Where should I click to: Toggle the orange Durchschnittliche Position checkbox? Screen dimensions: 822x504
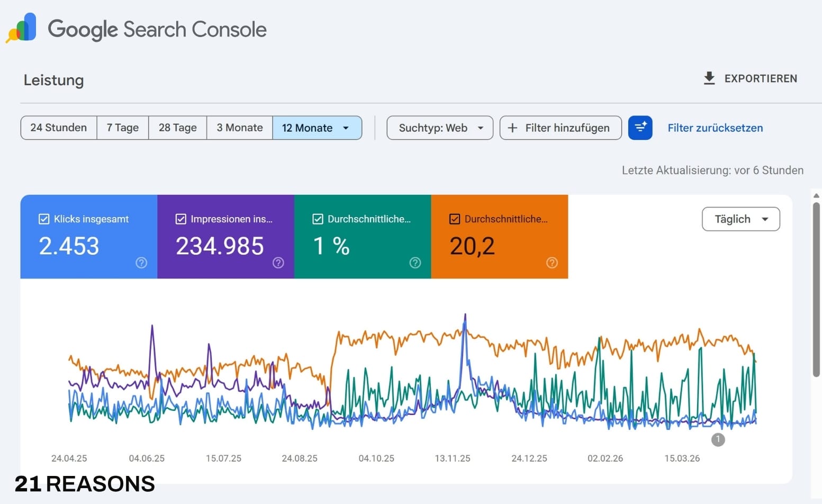(x=455, y=219)
